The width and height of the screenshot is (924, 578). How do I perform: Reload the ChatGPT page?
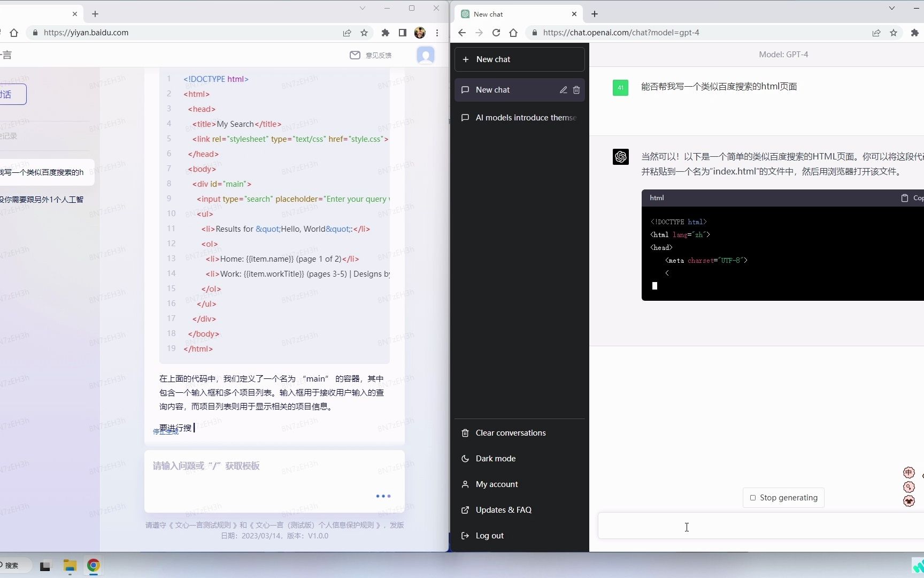(496, 33)
